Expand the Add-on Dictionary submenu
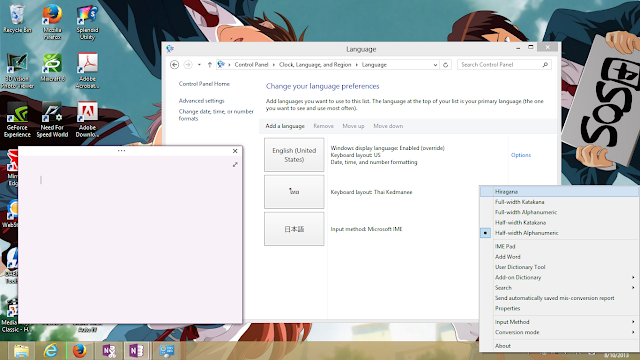 coord(633,278)
